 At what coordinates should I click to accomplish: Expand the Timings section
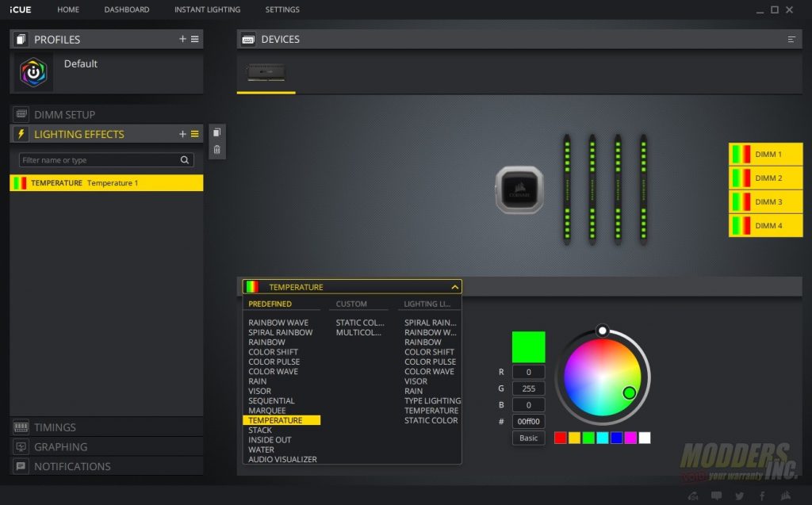(106, 427)
